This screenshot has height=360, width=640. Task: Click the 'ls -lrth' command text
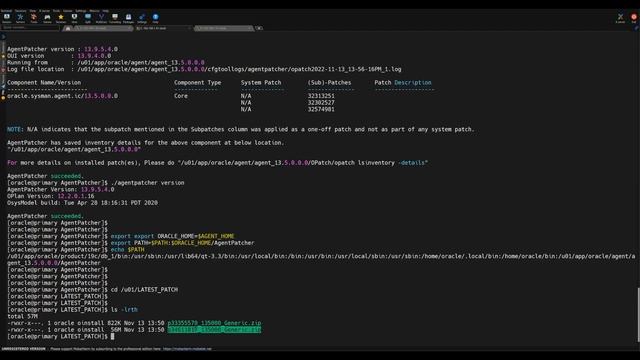(x=124, y=310)
